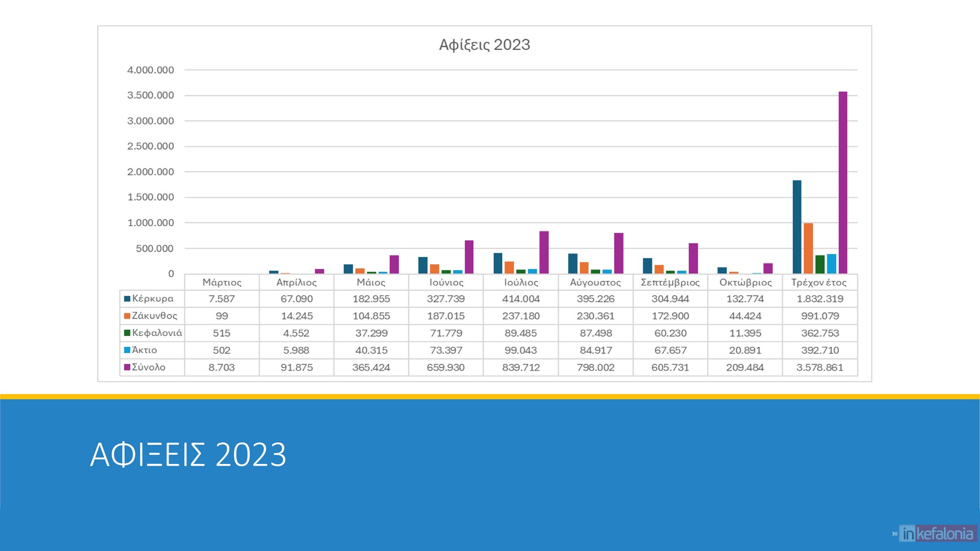980x551 pixels.
Task: Click the chart title Αφίξεις 2023
Action: pyautogui.click(x=484, y=45)
